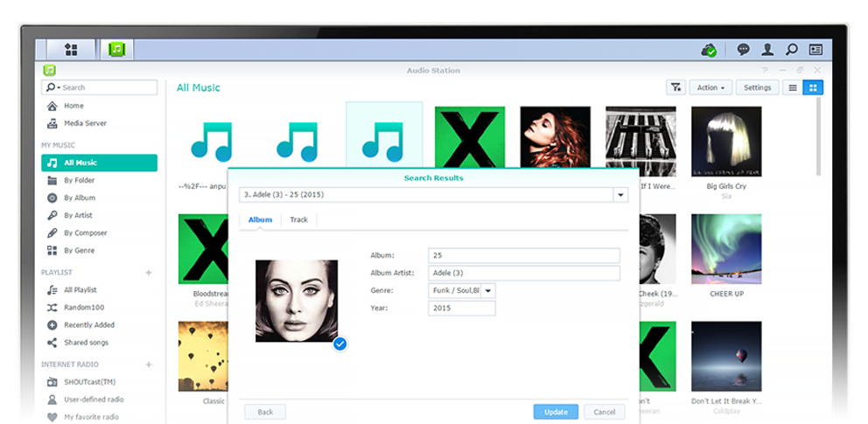
Task: Open My favorite radio
Action: click(99, 417)
